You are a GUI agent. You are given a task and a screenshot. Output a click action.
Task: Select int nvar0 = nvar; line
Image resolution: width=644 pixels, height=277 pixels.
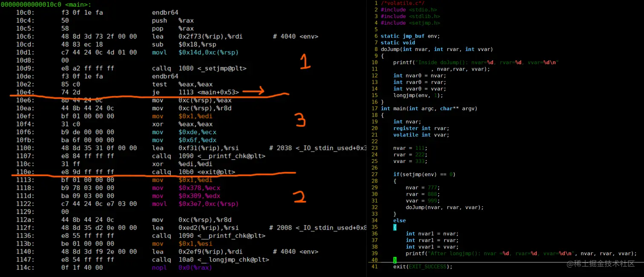420,76
